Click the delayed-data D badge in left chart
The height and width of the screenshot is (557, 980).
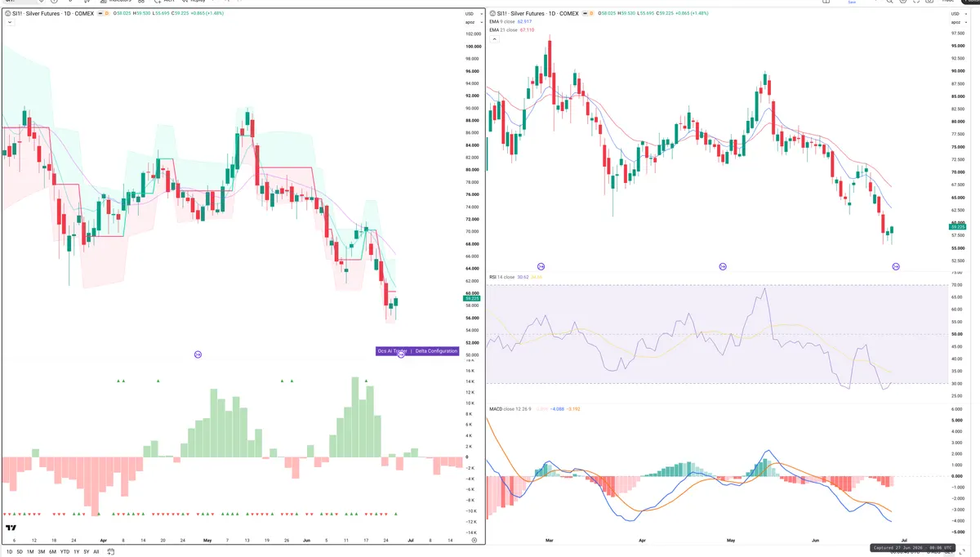(x=109, y=14)
